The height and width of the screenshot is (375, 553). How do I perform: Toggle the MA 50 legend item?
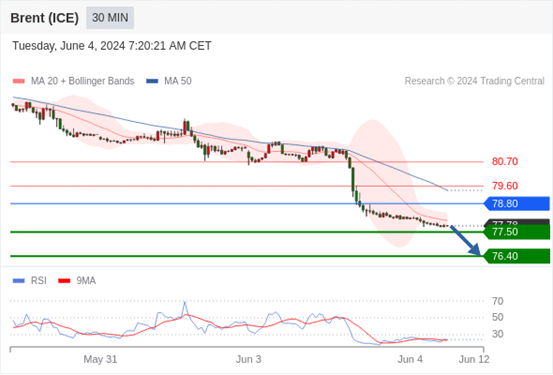pyautogui.click(x=169, y=81)
